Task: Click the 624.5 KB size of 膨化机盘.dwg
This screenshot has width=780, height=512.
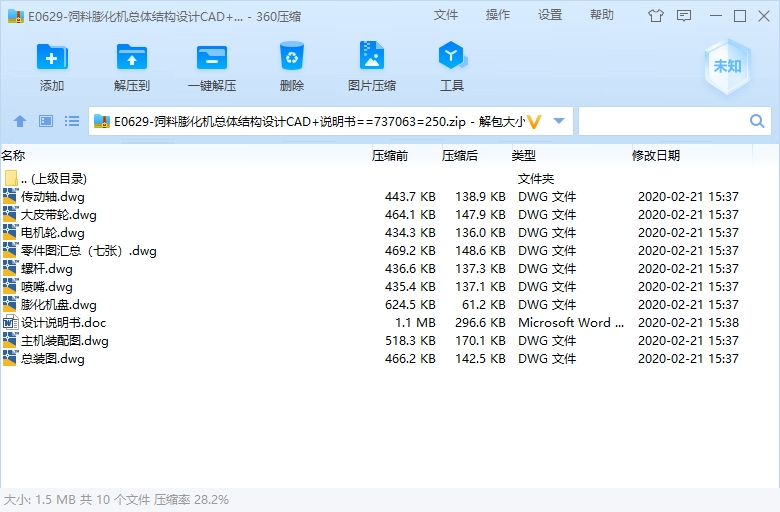Action: click(x=410, y=305)
